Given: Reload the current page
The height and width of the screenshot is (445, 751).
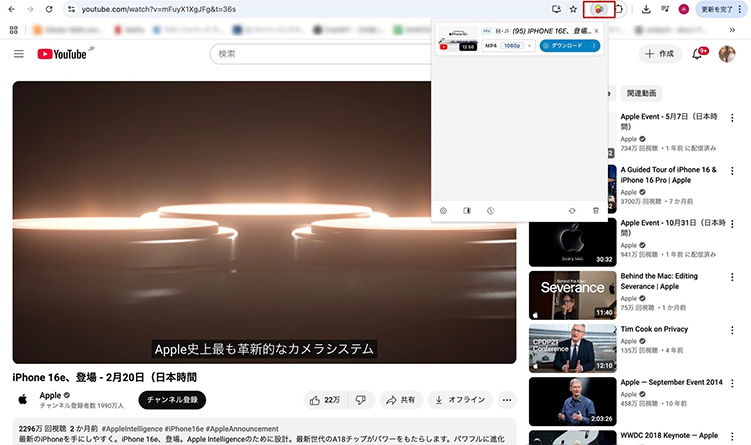Looking at the screenshot, I should (x=49, y=9).
